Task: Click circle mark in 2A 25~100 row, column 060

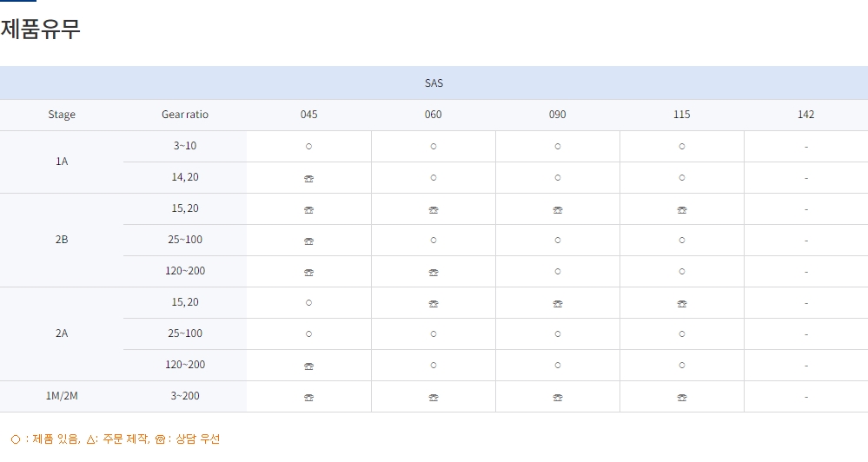Action: (x=434, y=333)
